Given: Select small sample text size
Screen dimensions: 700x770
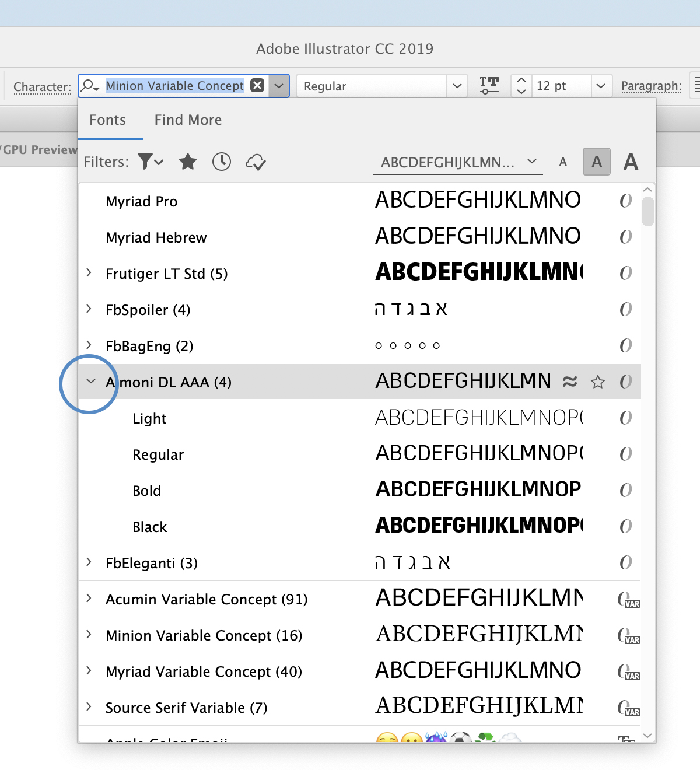Looking at the screenshot, I should 563,162.
